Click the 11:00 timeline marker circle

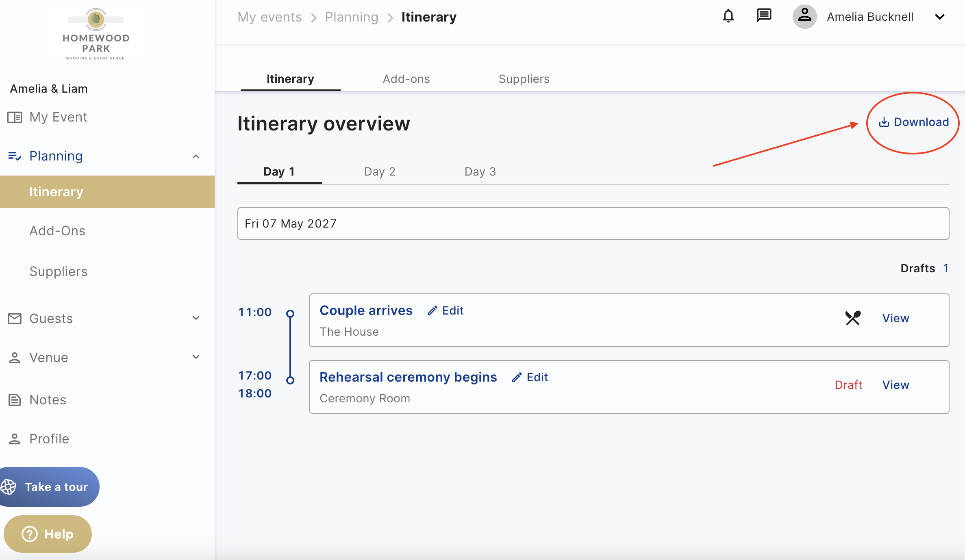(290, 314)
